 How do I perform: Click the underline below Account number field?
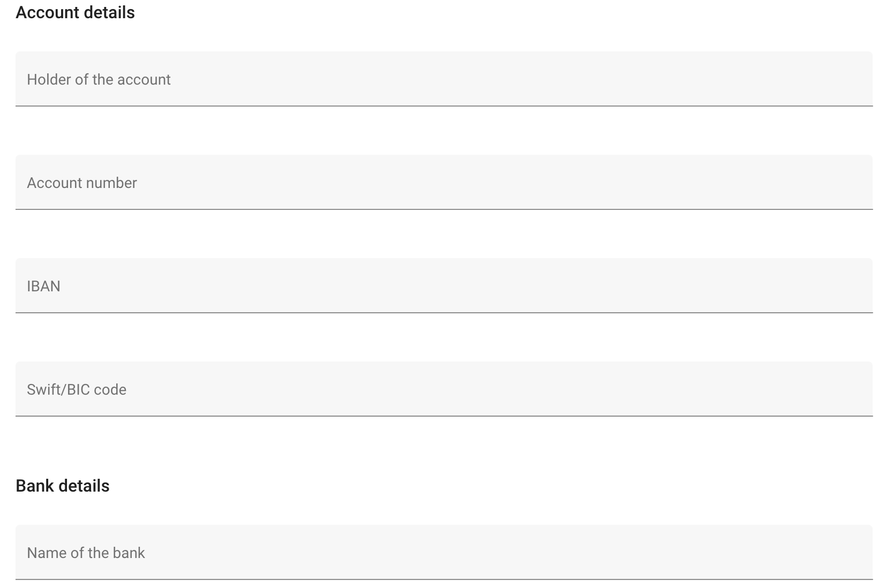tap(444, 209)
